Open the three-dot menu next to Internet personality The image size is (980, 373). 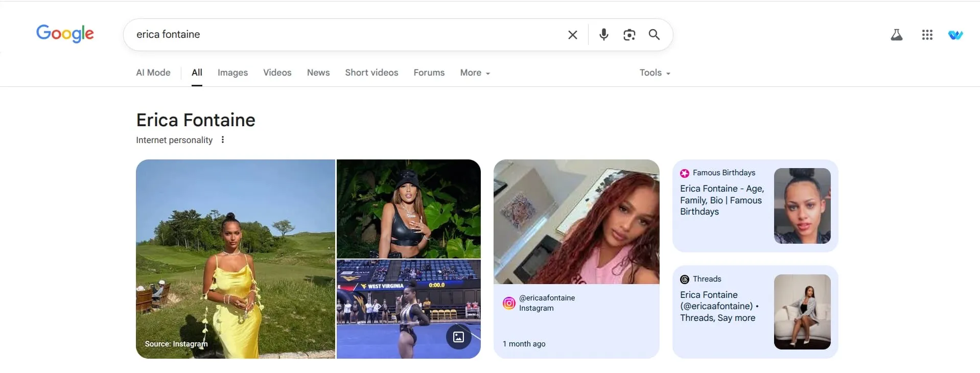coord(223,139)
